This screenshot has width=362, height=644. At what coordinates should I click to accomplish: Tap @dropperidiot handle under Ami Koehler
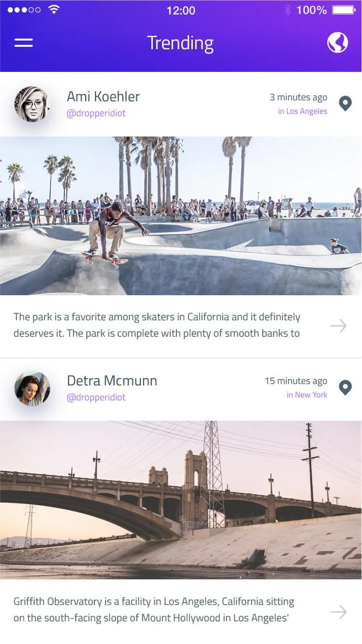coord(96,113)
